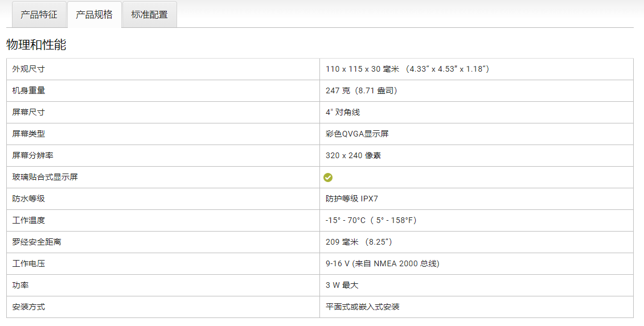Viewport: 644px width, 326px height.
Task: Click the 屏幕尺寸 row label
Action: (28, 112)
